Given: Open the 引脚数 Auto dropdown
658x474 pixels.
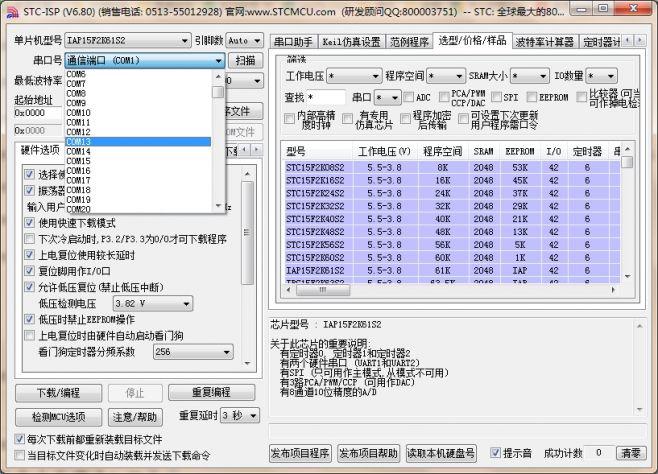Looking at the screenshot, I should click(245, 41).
